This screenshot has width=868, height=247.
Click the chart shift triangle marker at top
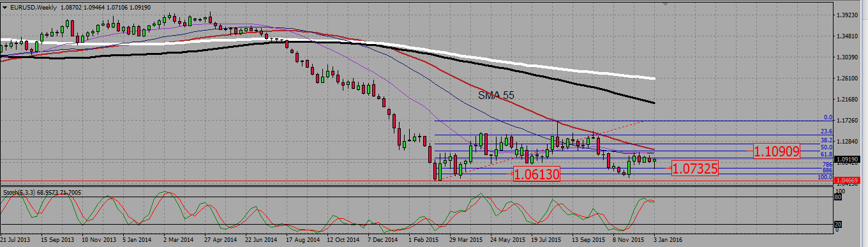tap(668, 4)
